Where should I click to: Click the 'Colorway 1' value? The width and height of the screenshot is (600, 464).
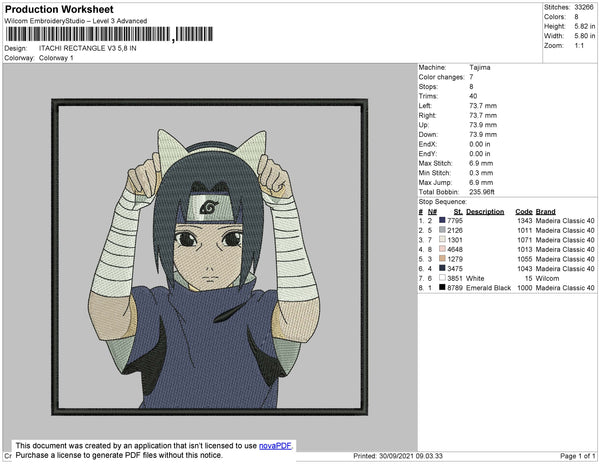click(56, 58)
